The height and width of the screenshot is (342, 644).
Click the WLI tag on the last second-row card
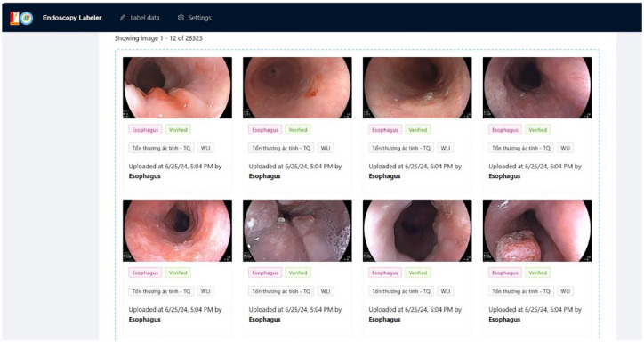[x=566, y=291]
